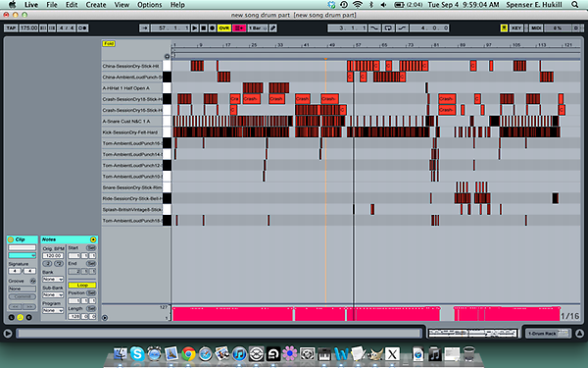This screenshot has height=368, width=588.
Task: Enable MIDI map mode
Action: click(536, 28)
